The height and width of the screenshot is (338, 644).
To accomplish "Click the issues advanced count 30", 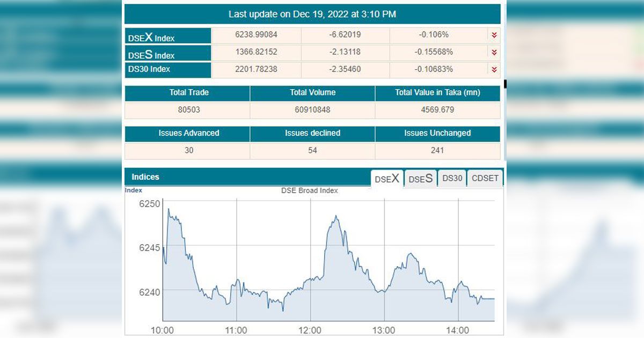I will click(189, 150).
